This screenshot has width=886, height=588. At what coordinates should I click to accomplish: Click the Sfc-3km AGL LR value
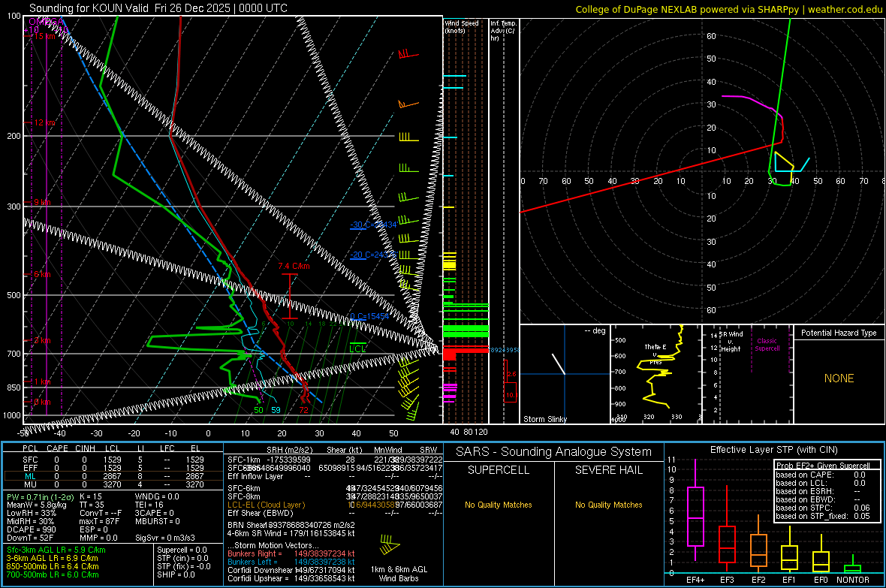coord(56,550)
